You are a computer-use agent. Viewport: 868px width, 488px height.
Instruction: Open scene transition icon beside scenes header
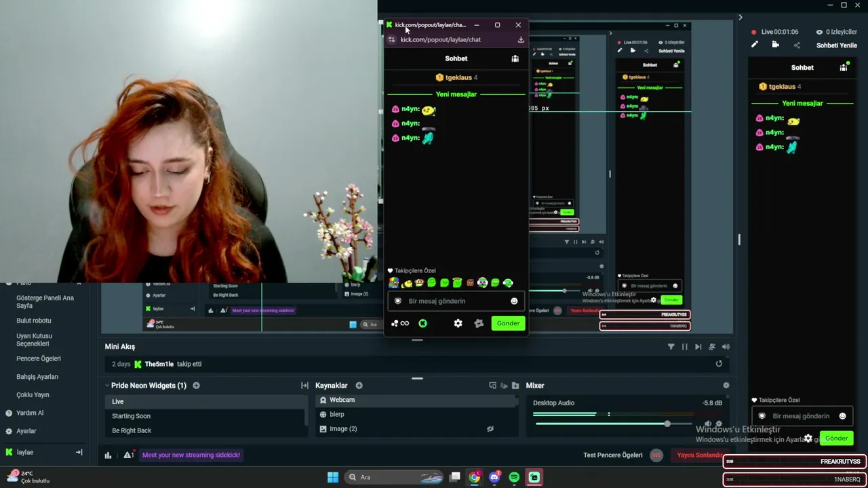point(304,386)
